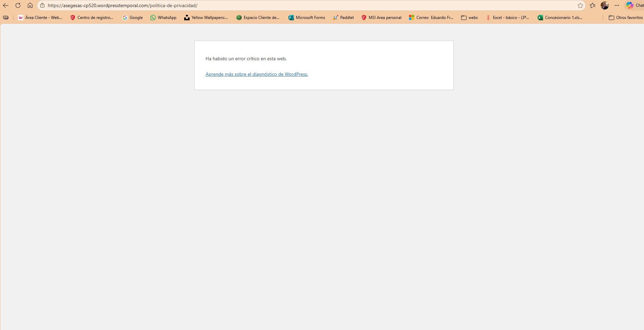Click the browser back arrow

point(6,5)
